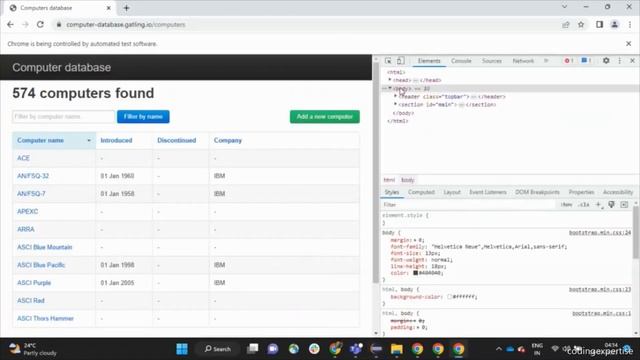Switch to the Network tab

pos(523,61)
